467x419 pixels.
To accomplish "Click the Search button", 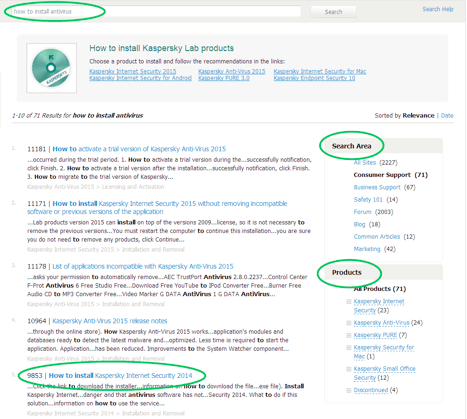I will pyautogui.click(x=333, y=12).
